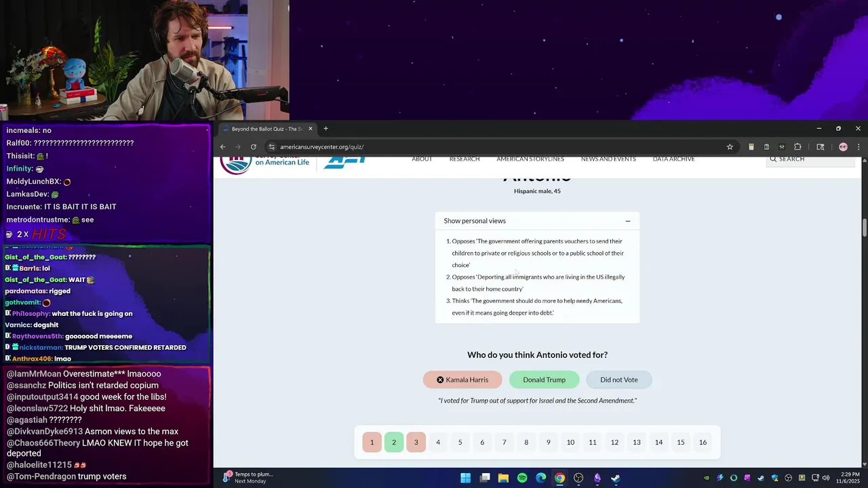Click the NVIDIA icon in system tray

click(706, 478)
